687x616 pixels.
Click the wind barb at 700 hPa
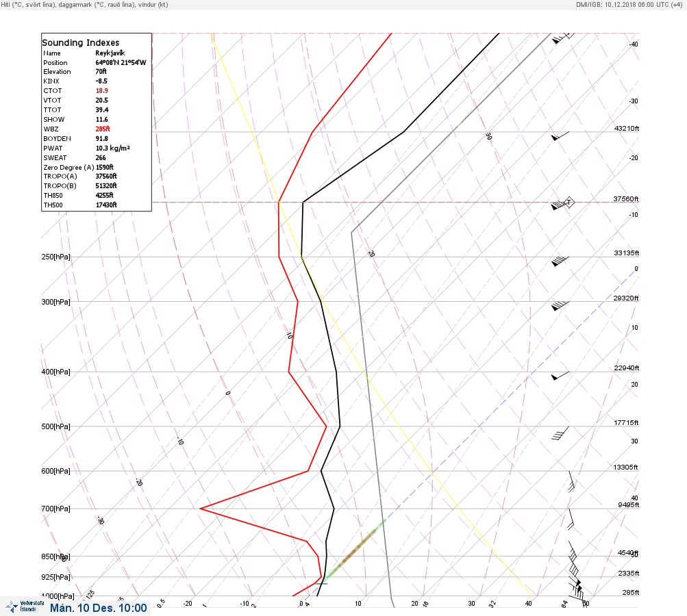pos(571,519)
